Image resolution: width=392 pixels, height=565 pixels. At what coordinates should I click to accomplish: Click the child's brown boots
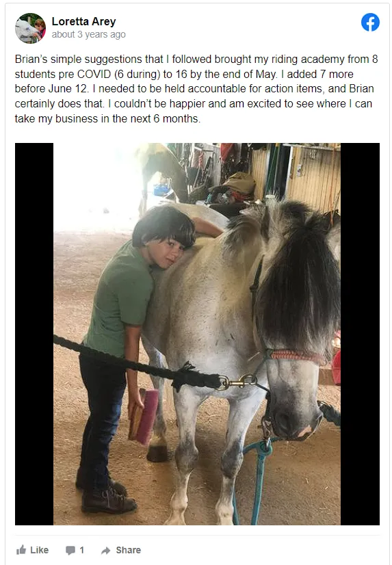coord(105,496)
